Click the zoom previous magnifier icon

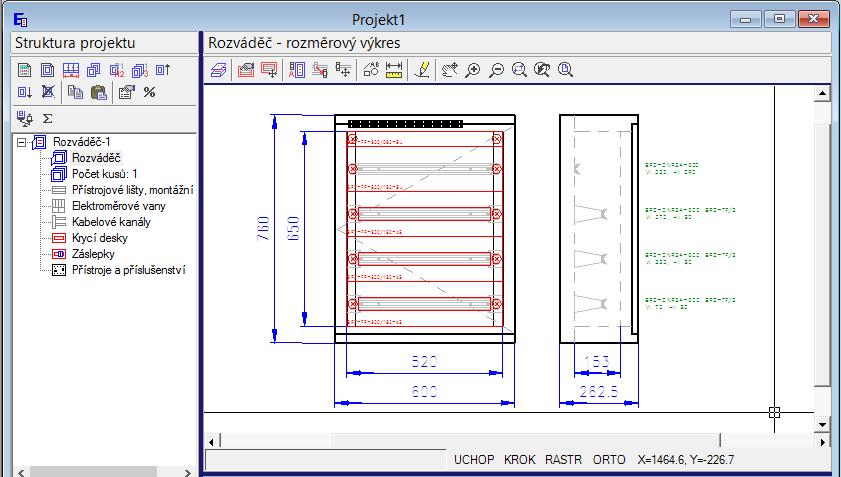(x=542, y=70)
